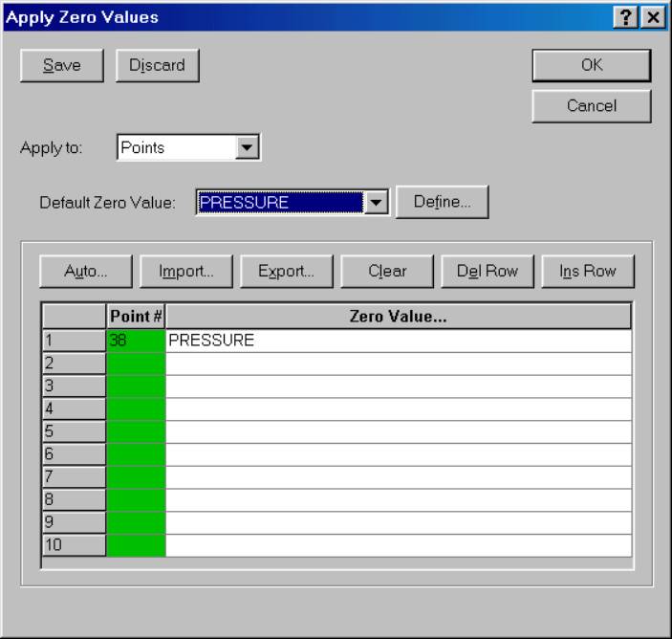Click the Auto button

86,271
